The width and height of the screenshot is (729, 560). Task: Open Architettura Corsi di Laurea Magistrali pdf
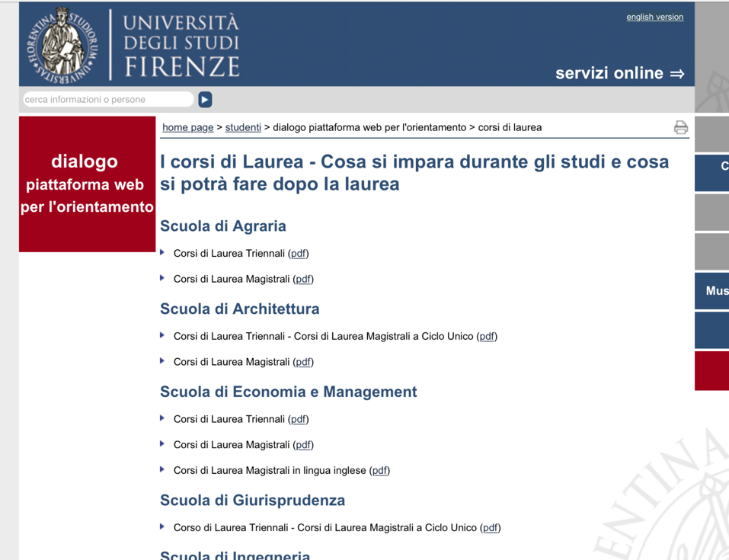(x=303, y=362)
